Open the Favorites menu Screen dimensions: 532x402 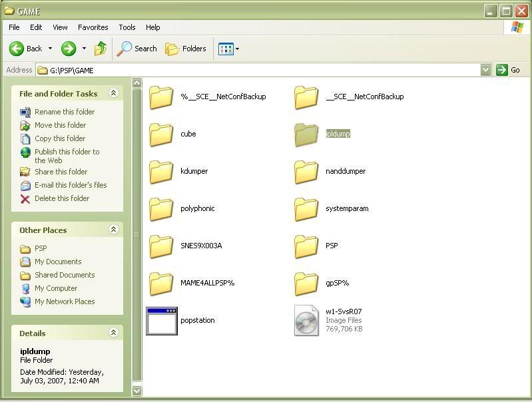pos(93,27)
